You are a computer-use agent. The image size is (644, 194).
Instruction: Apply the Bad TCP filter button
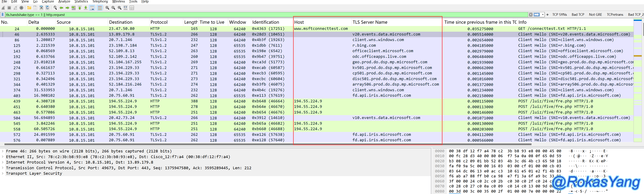click(578, 15)
